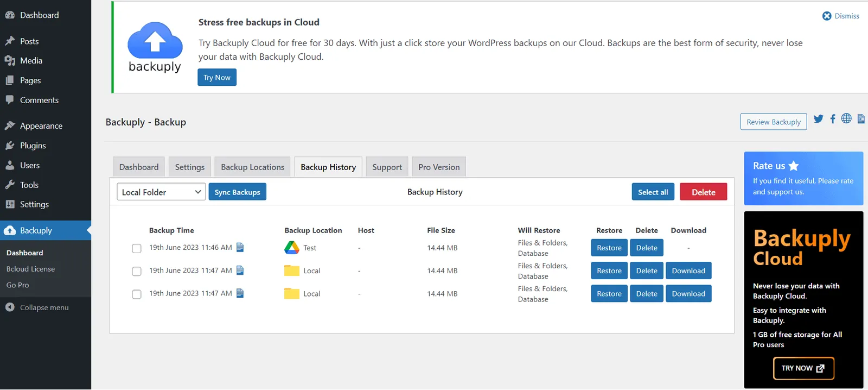This screenshot has height=390, width=868.
Task: Click the Comments bubble icon
Action: pos(10,100)
